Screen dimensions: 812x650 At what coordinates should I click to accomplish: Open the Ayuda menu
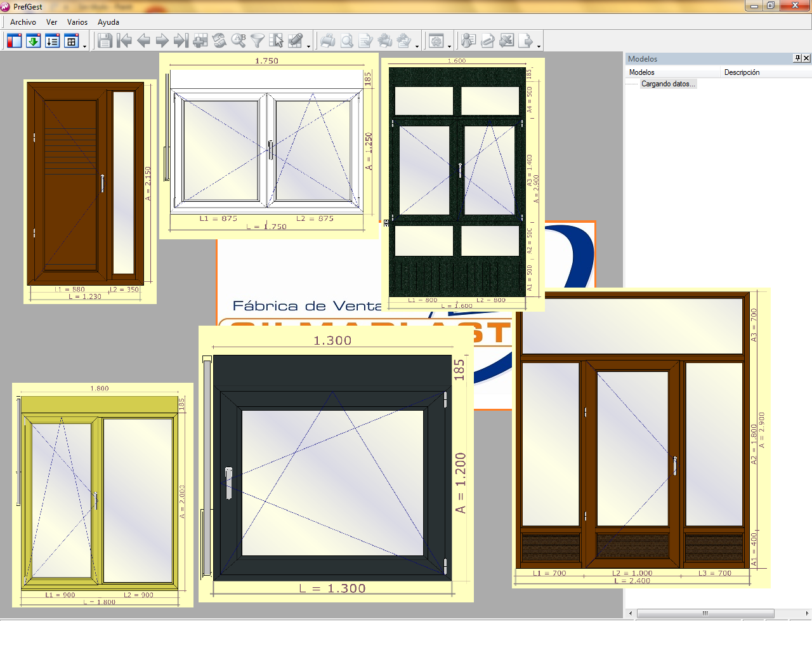click(x=108, y=22)
